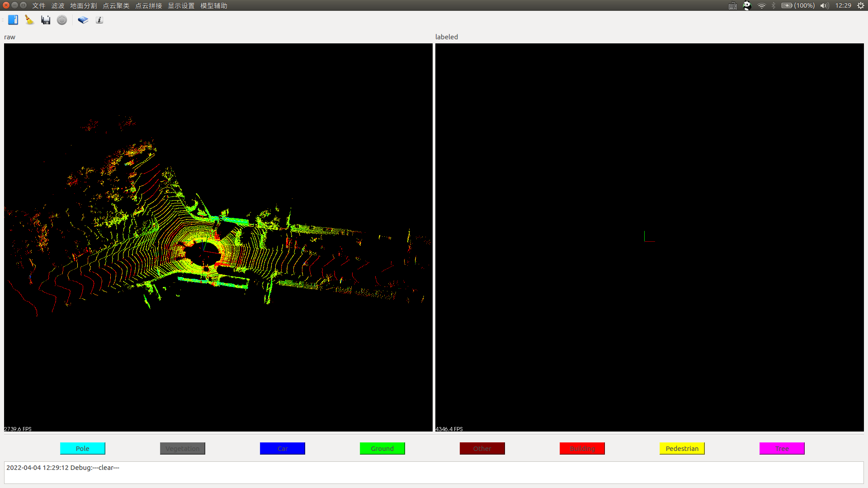The width and height of the screenshot is (868, 488).
Task: Expand the 地面分割 menu
Action: 83,5
